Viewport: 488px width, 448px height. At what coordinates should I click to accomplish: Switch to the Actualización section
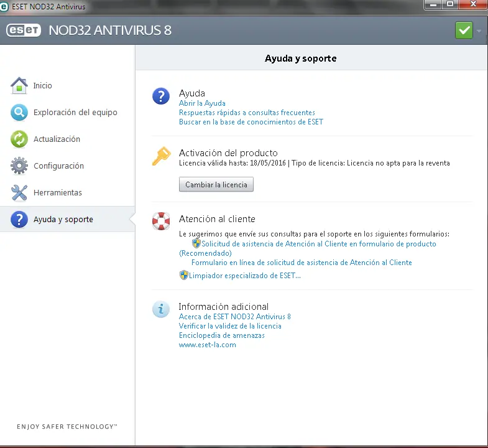click(57, 139)
